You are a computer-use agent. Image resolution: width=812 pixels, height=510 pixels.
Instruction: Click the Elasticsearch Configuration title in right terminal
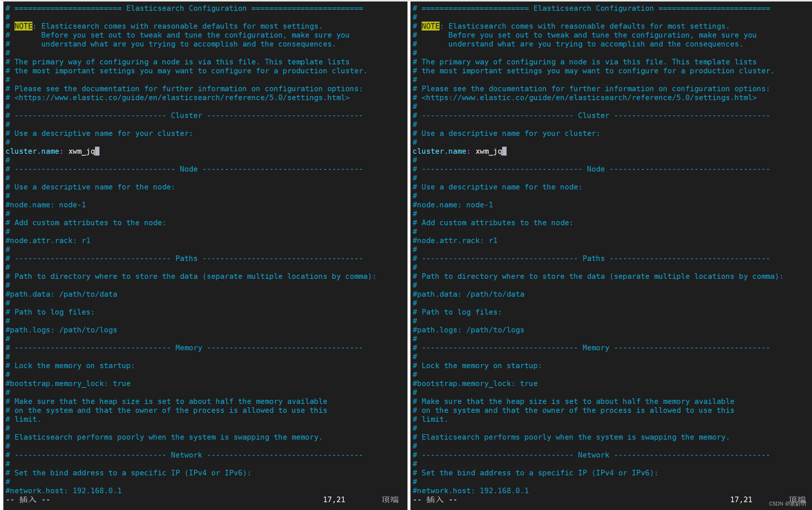click(x=594, y=8)
